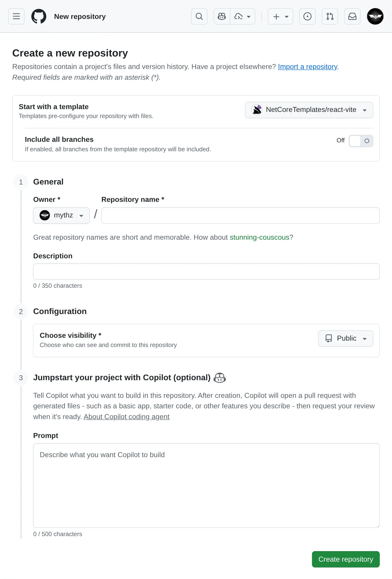Image resolution: width=392 pixels, height=579 pixels.
Task: Open your profile avatar menu
Action: 375,16
